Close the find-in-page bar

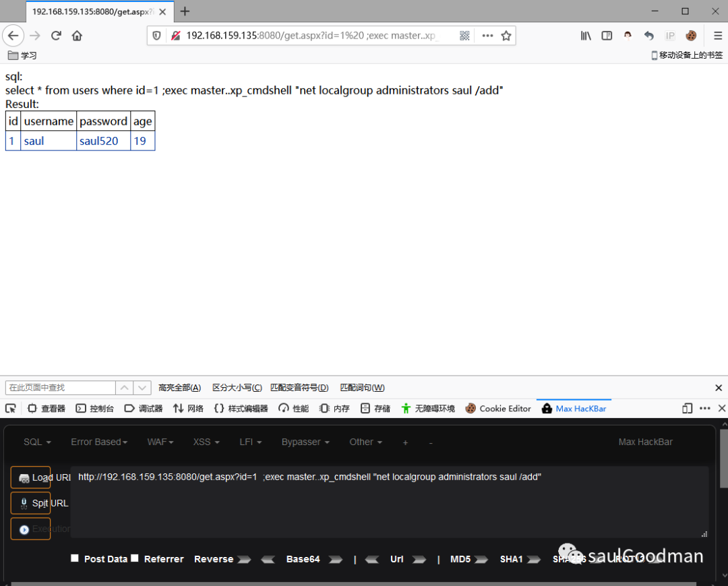[x=719, y=388]
